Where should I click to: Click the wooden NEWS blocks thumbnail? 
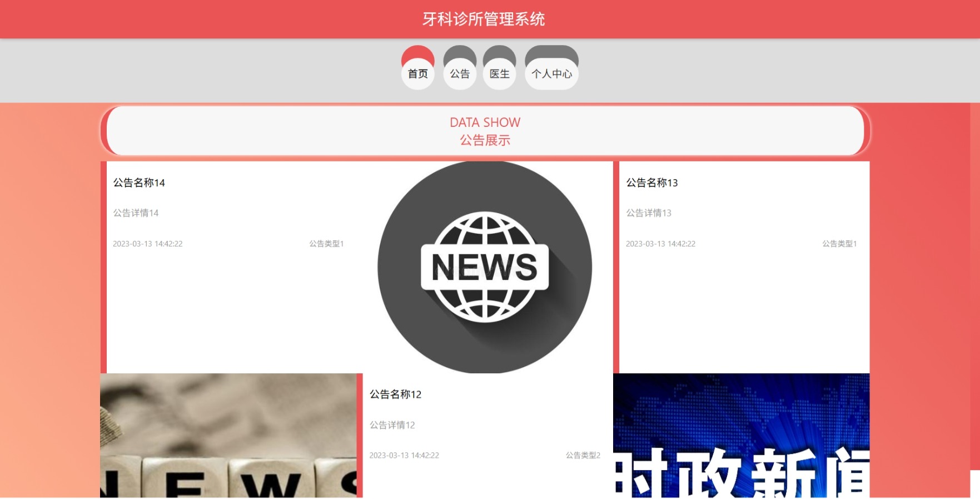228,436
